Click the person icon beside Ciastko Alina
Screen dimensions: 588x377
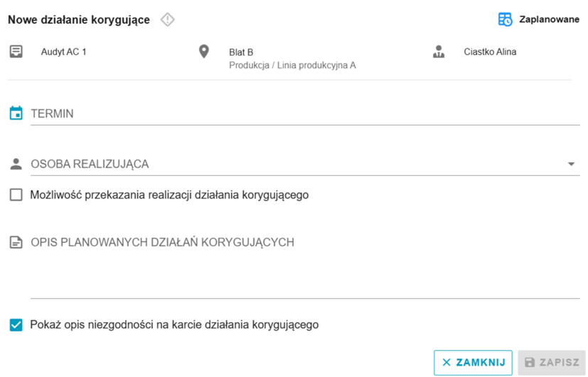click(x=439, y=52)
